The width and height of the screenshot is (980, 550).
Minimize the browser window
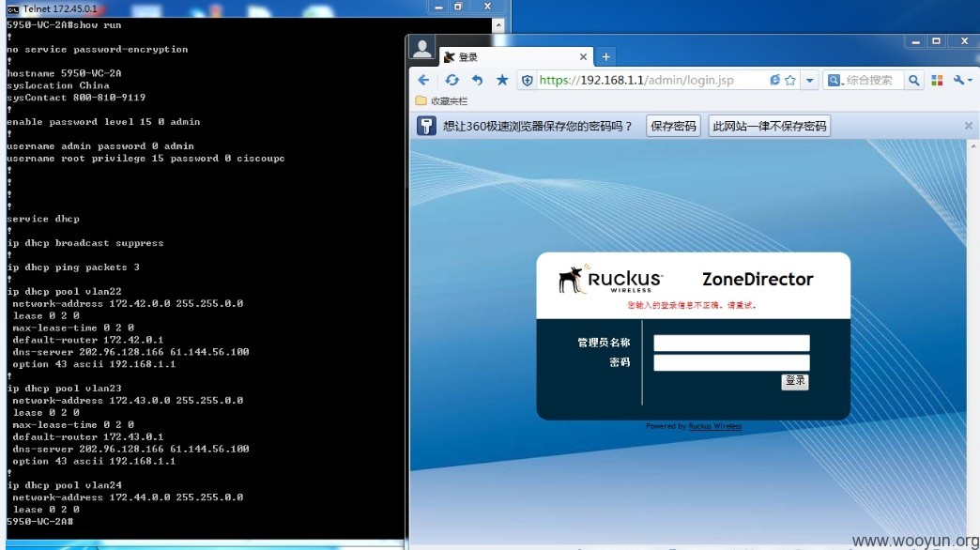coord(915,41)
